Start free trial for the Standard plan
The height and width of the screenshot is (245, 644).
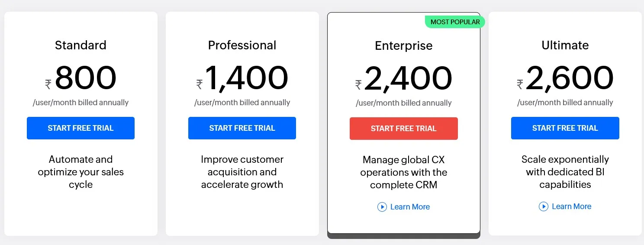pos(80,128)
